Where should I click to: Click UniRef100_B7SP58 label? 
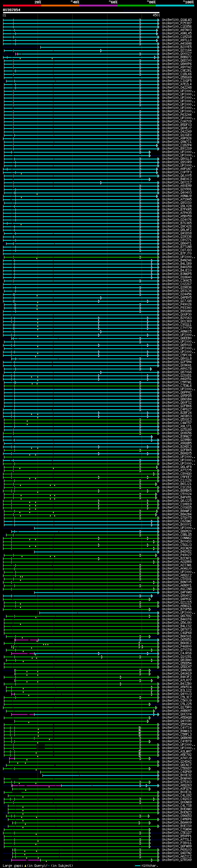(177, 609)
